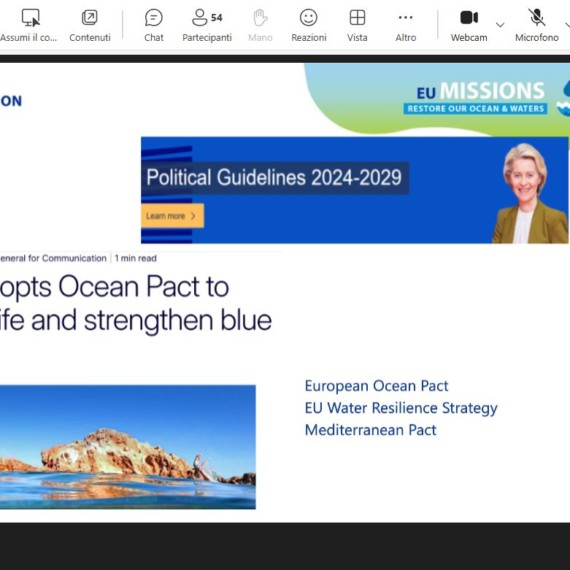The height and width of the screenshot is (570, 570).
Task: Toggle the Webcam on or off
Action: (469, 25)
